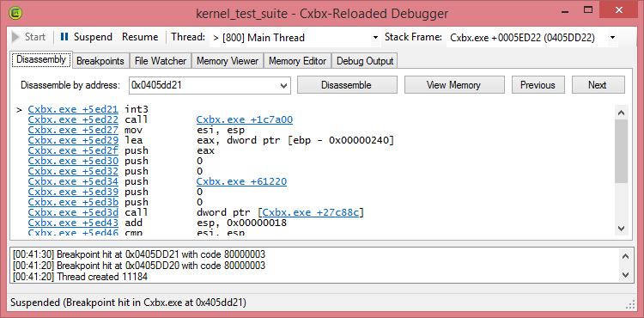Click the disassembly scrollbar up arrow
The height and width of the screenshot is (318, 644).
click(x=621, y=113)
